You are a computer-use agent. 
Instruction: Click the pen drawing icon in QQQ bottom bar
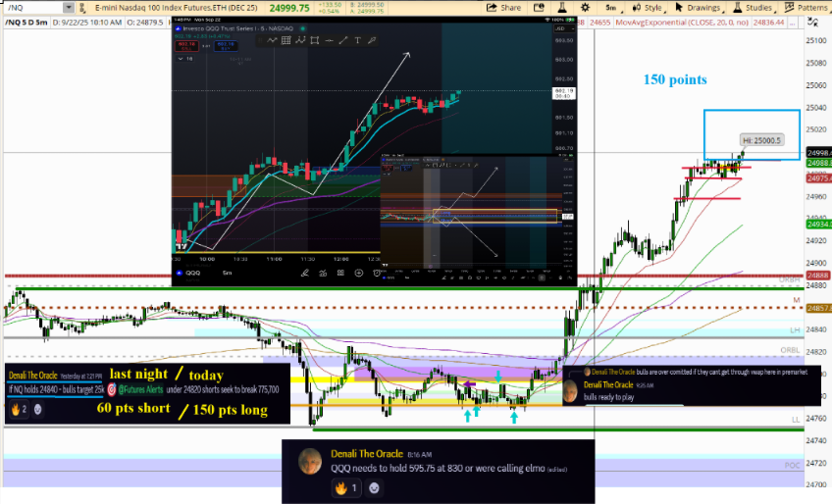point(305,273)
